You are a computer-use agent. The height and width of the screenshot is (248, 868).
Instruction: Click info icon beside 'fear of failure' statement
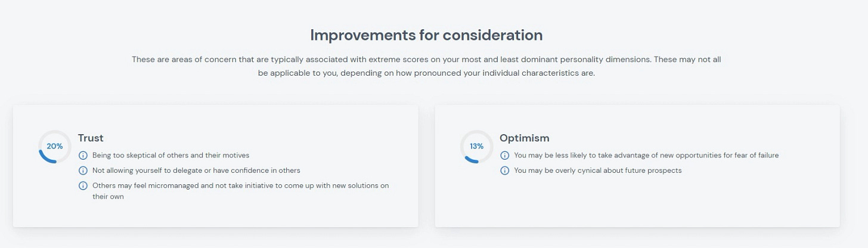click(x=505, y=155)
